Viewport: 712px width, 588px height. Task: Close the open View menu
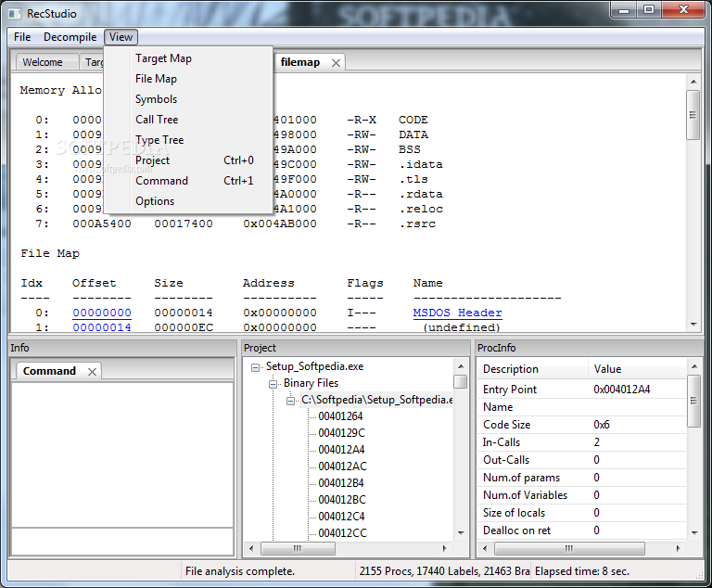(x=121, y=37)
